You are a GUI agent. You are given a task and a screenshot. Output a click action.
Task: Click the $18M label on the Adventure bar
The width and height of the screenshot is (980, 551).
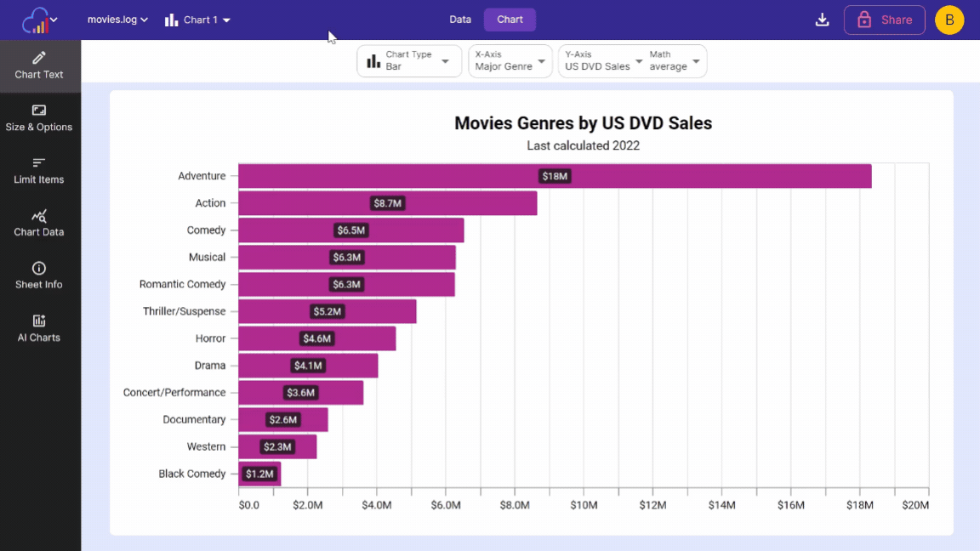coord(555,176)
